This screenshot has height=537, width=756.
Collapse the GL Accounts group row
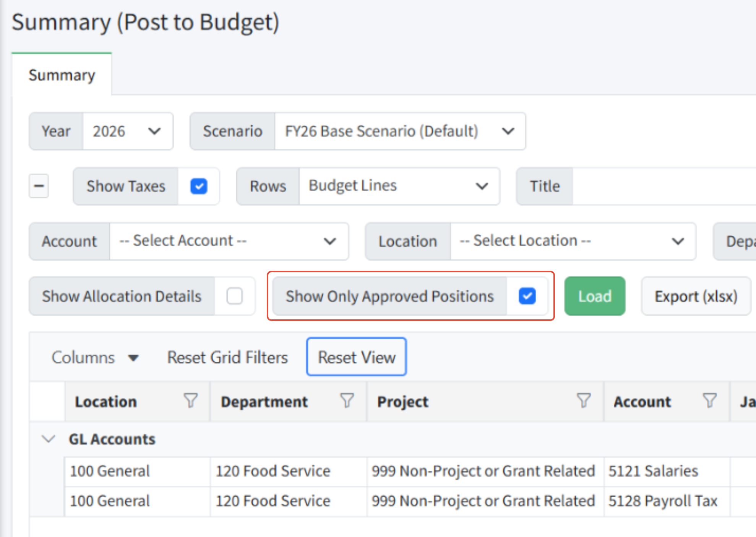click(x=49, y=439)
